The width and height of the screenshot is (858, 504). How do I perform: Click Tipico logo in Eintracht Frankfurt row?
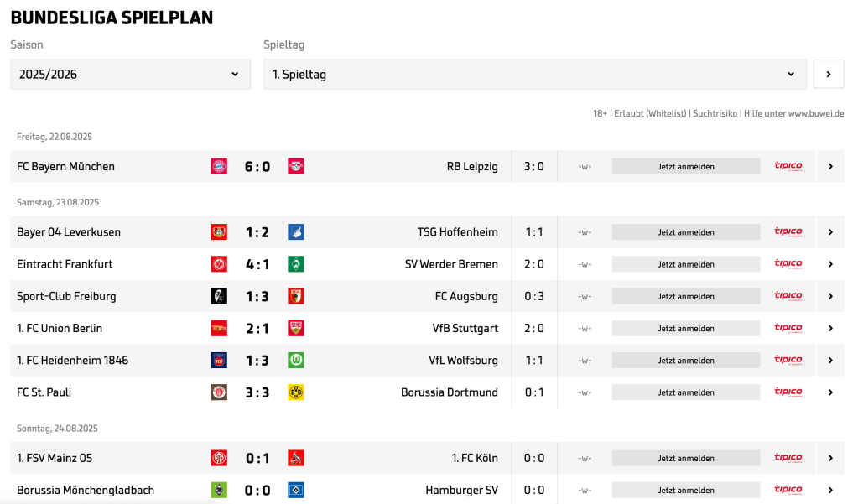[x=788, y=264]
